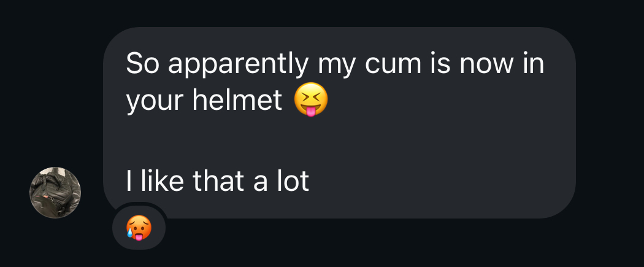
Task: Click the hot face reaction emoji
Action: [139, 228]
